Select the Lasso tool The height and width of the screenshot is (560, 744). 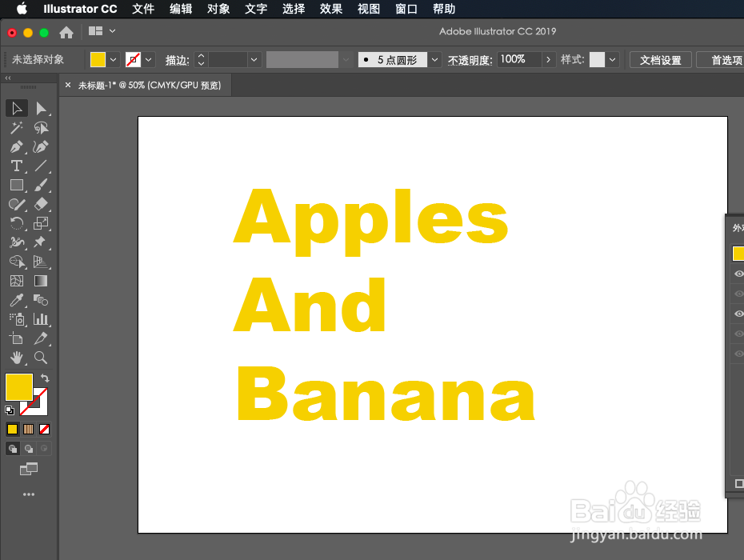pos(42,128)
